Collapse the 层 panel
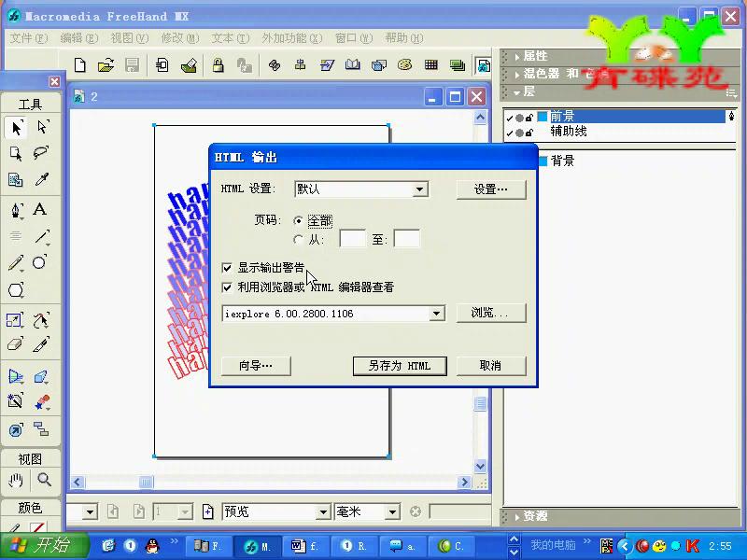This screenshot has width=747, height=560. pos(517,91)
